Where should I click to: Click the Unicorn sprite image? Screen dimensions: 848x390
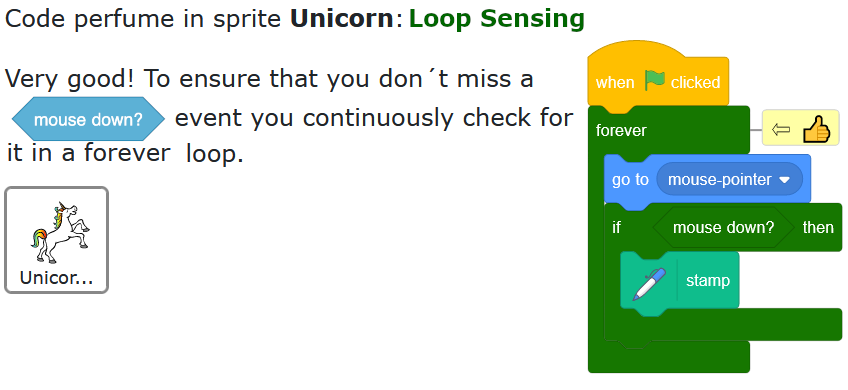[x=60, y=233]
